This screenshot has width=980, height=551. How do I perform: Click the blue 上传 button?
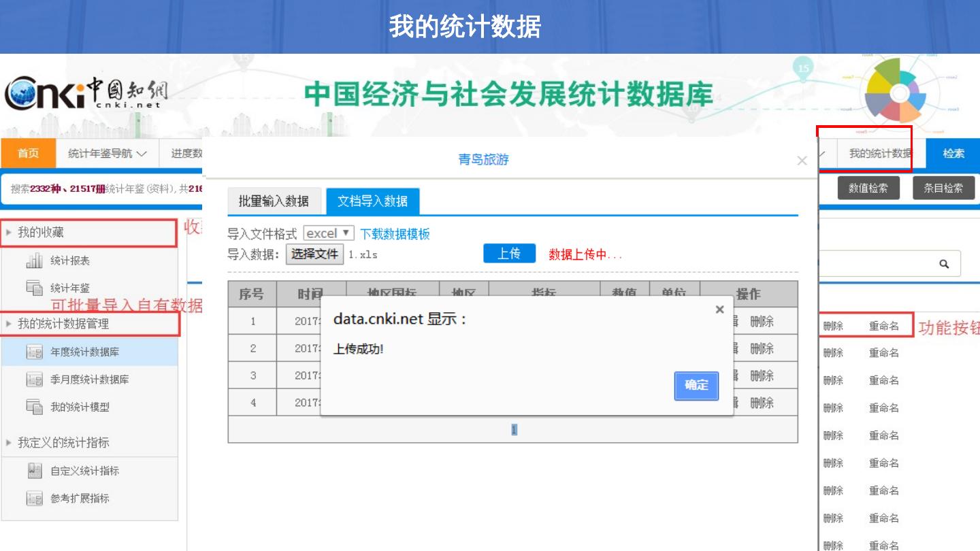pos(509,254)
